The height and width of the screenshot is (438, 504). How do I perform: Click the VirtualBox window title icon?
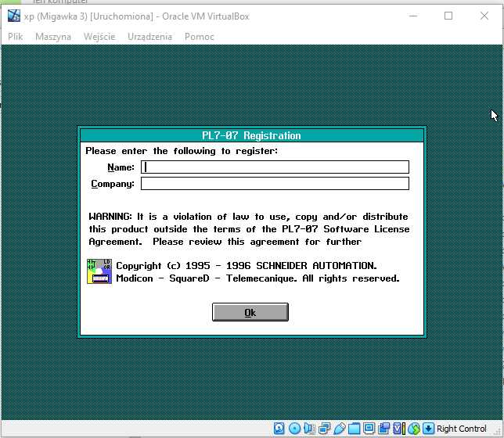[x=14, y=16]
